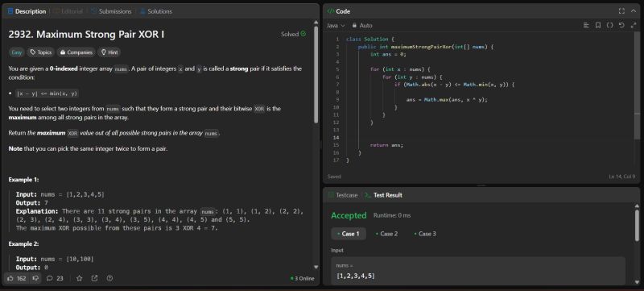Click the line for (int x : nums)

click(x=400, y=69)
